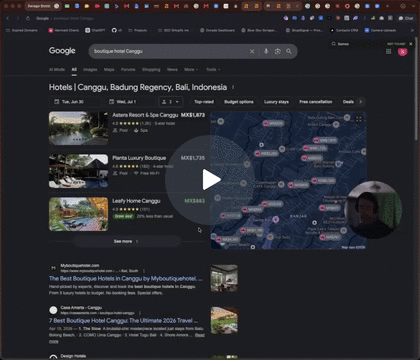
Task: Play the video with the center play button
Action: click(x=211, y=180)
